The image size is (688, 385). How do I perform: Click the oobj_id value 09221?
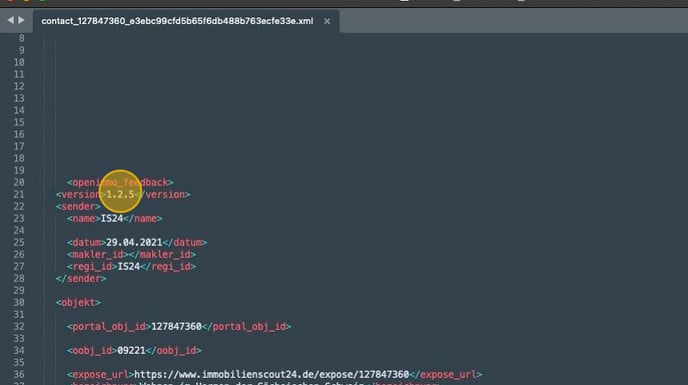click(x=131, y=350)
